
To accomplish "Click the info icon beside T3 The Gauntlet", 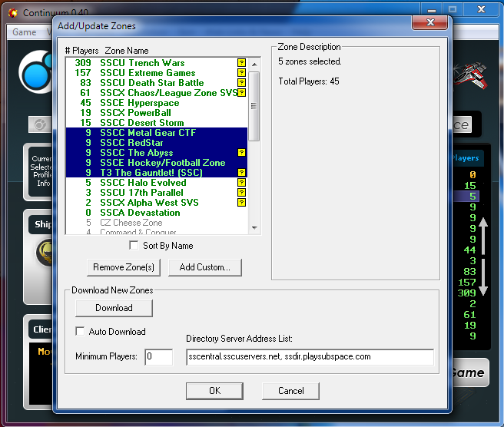I will 241,172.
